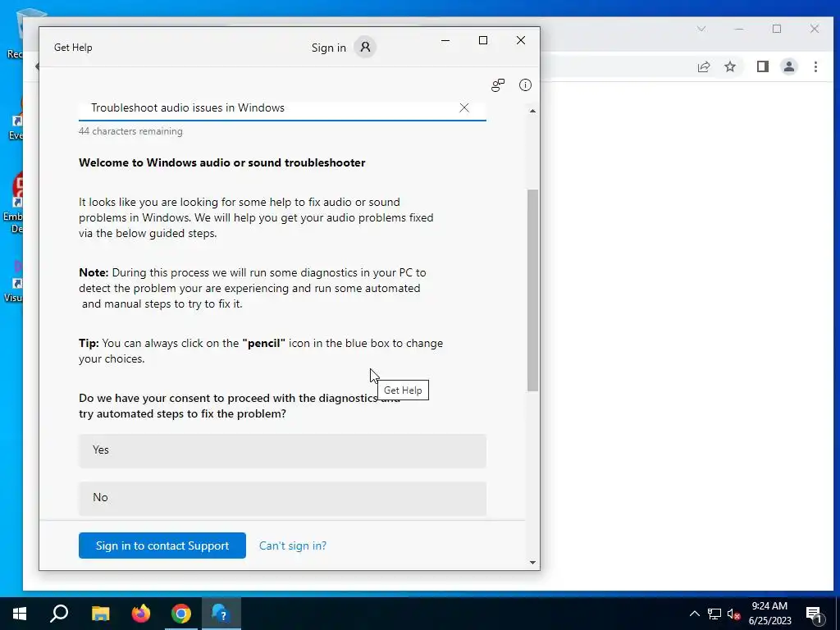The width and height of the screenshot is (840, 630).
Task: Click the share icon in Chrome toolbar
Action: click(704, 66)
